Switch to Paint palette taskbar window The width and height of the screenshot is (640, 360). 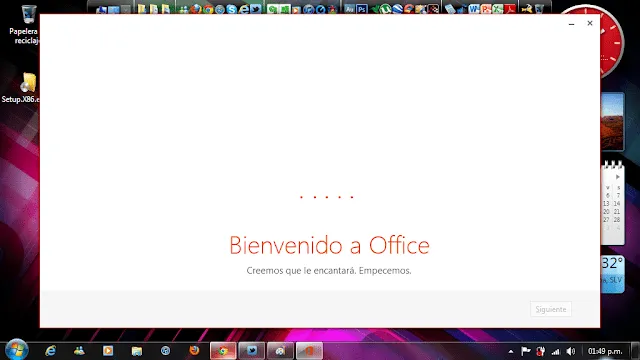coord(280,351)
